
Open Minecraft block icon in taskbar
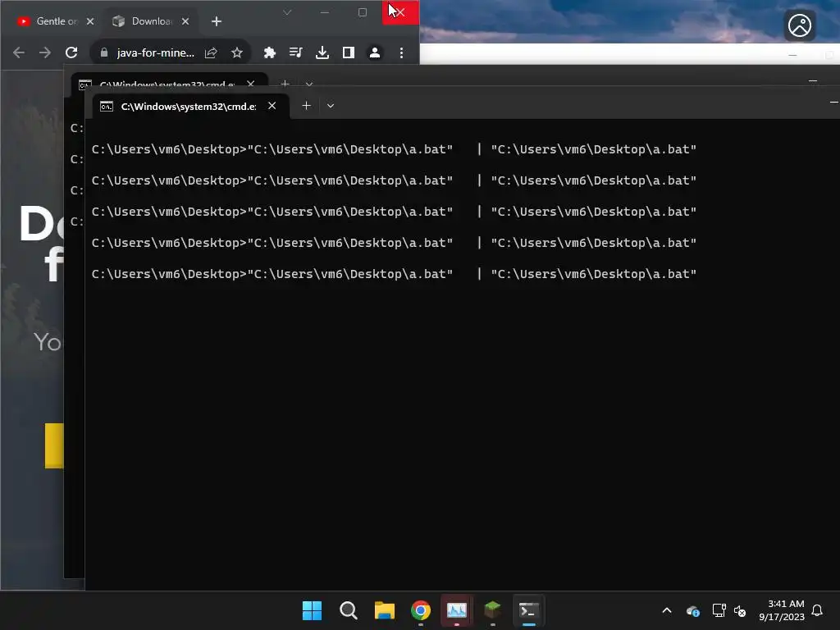tap(493, 610)
